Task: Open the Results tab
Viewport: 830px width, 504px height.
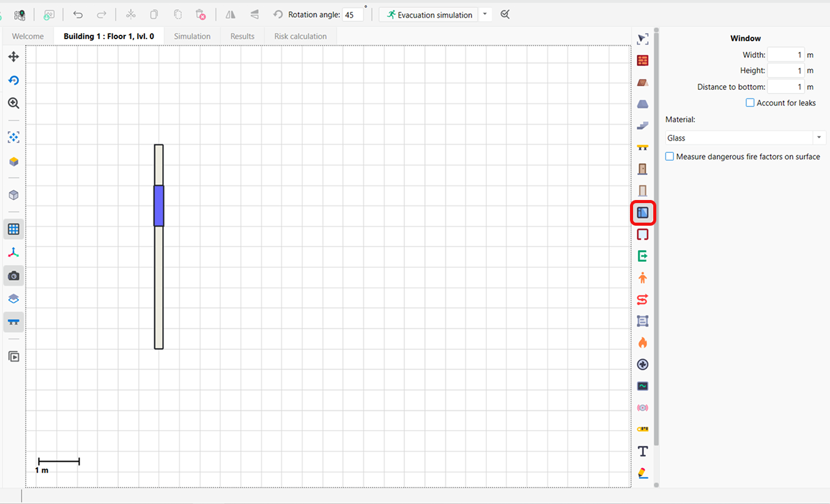Action: pyautogui.click(x=242, y=36)
